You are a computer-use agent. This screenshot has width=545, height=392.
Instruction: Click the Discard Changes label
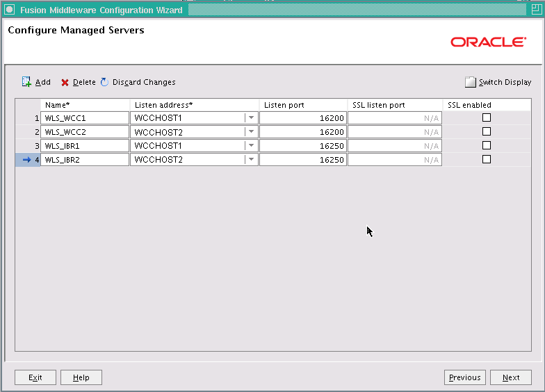144,82
